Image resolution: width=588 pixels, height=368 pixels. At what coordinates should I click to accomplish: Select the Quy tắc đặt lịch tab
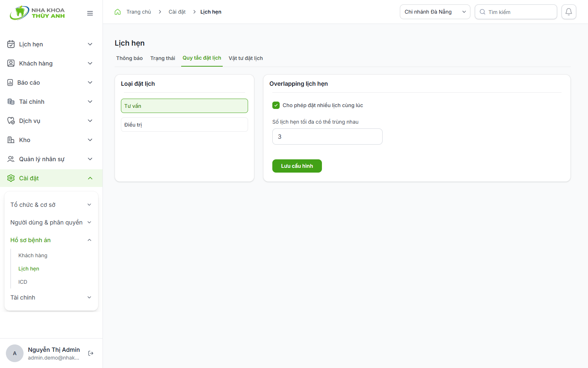(202, 58)
